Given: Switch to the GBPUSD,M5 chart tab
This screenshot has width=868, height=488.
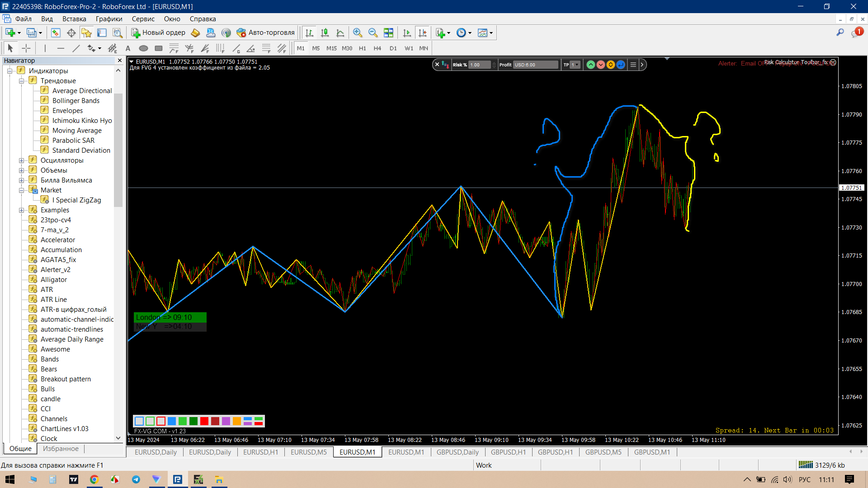Looking at the screenshot, I should pyautogui.click(x=603, y=452).
